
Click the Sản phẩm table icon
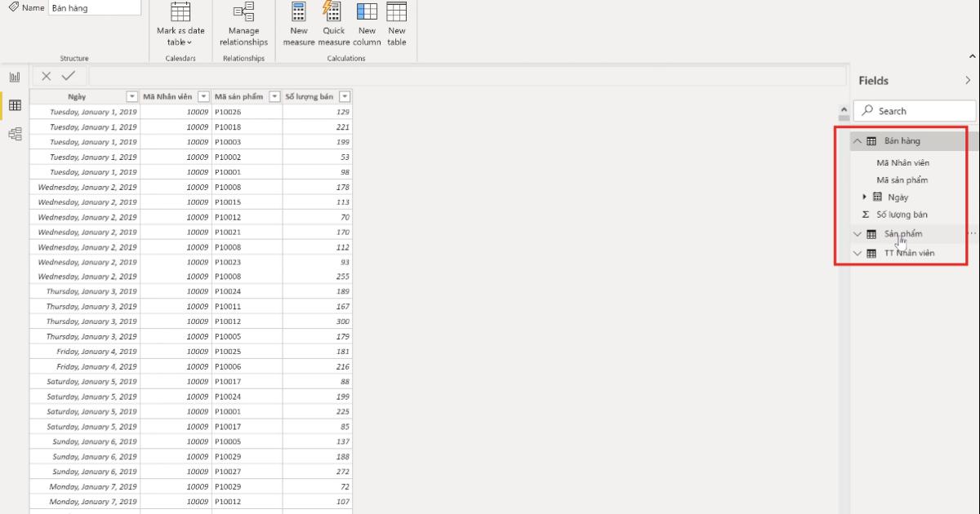pyautogui.click(x=871, y=234)
